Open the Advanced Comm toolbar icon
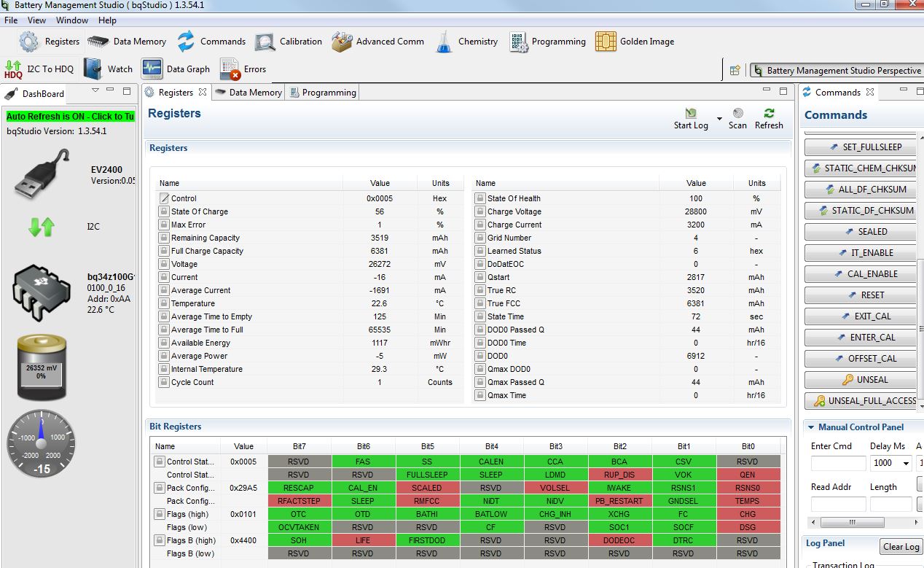924x568 pixels. [342, 42]
